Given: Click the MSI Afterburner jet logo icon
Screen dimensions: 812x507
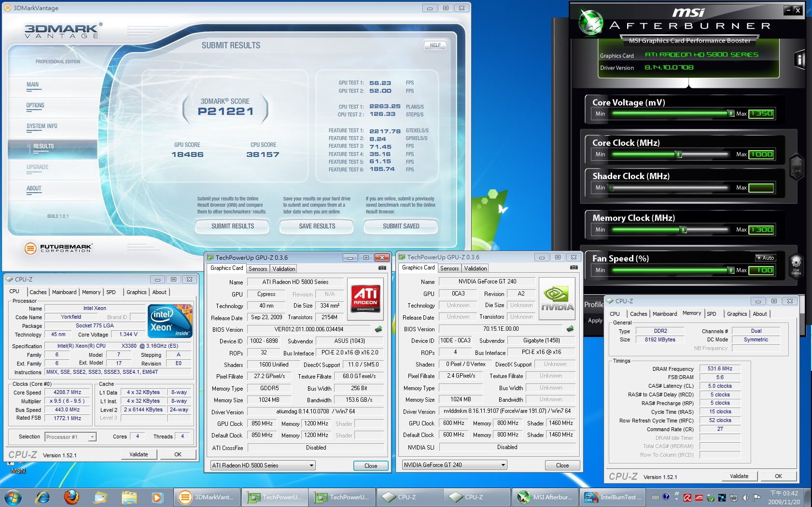Looking at the screenshot, I should 590,22.
